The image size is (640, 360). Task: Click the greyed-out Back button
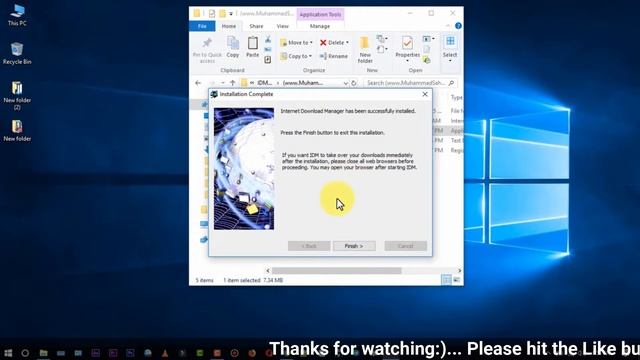tap(309, 246)
